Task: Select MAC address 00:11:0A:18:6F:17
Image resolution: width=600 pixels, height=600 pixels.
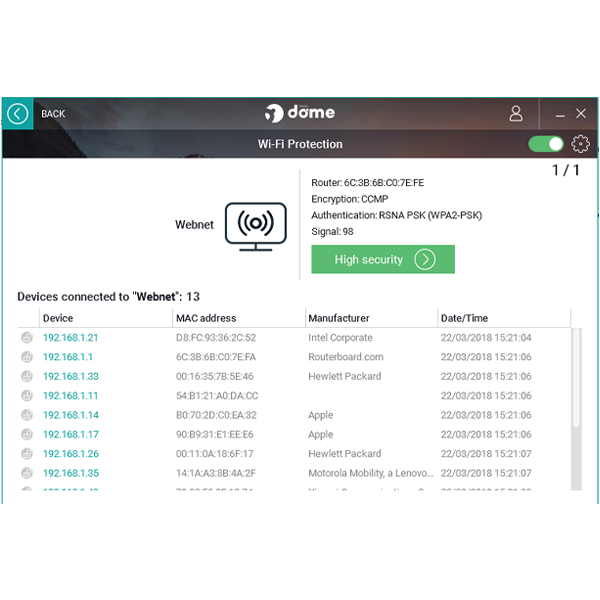Action: pyautogui.click(x=215, y=454)
